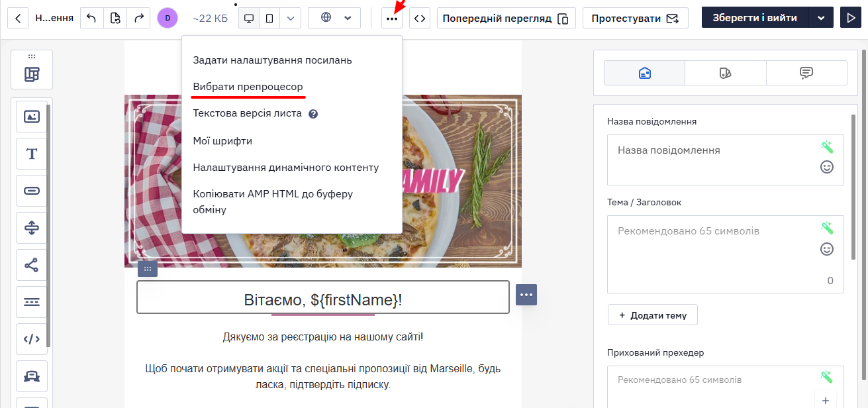Click Зберегти і вийти button
The width and height of the screenshot is (868, 408).
pyautogui.click(x=755, y=18)
